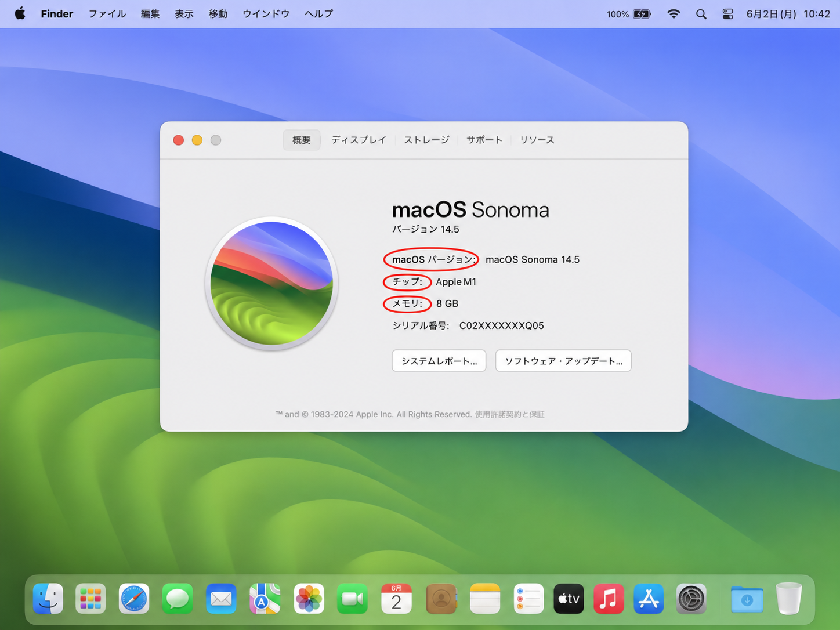Click the serial number C02XXXXXXXQ05
The width and height of the screenshot is (840, 630).
point(502,325)
